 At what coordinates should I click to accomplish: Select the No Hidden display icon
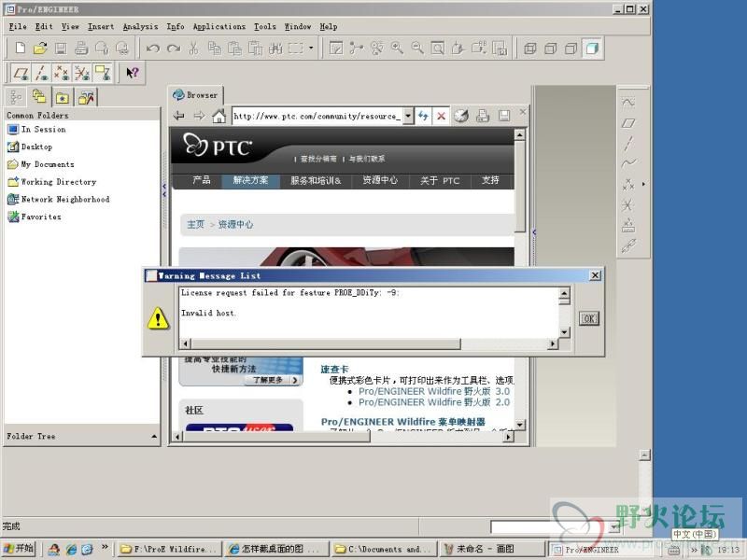coord(571,49)
